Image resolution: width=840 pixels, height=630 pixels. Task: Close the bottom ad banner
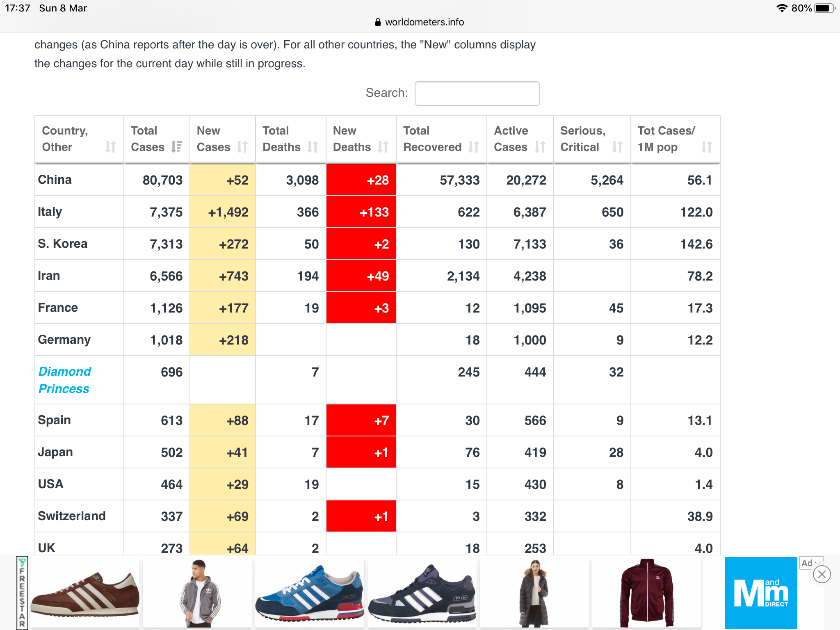pos(822,574)
